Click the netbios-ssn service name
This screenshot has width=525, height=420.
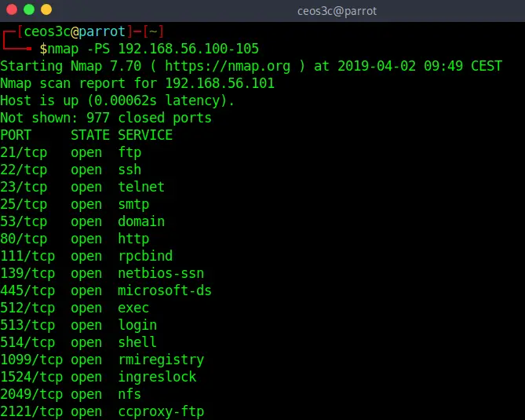[161, 274]
